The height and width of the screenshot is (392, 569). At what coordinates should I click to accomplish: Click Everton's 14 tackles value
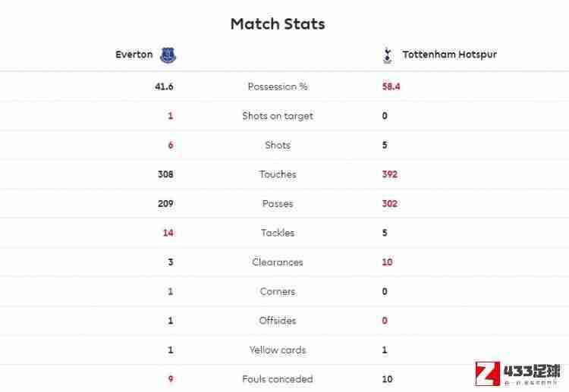pos(168,233)
